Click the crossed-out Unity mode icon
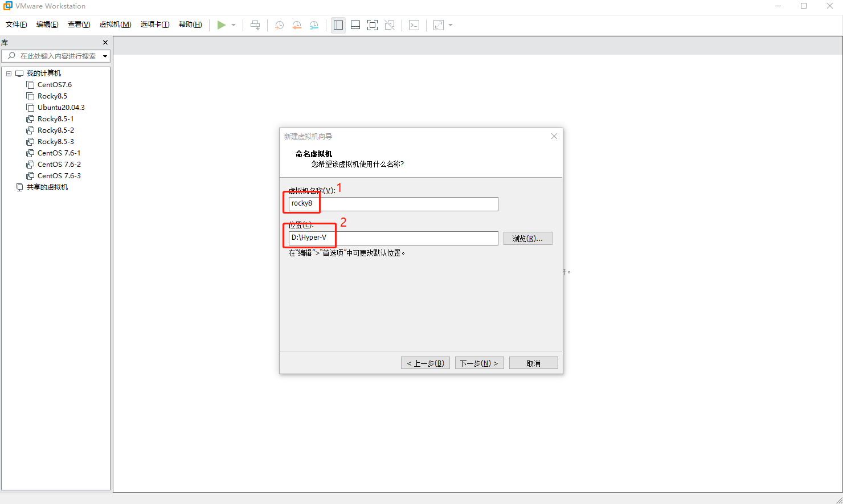The image size is (843, 504). click(390, 25)
